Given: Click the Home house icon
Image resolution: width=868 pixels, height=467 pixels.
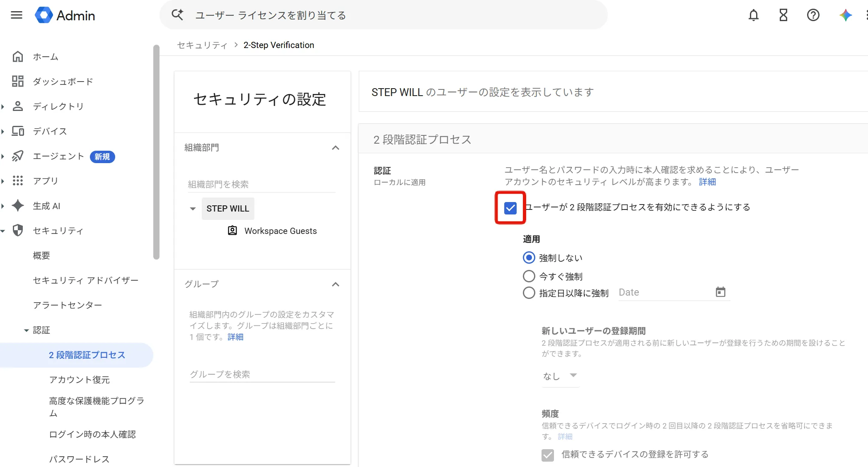Looking at the screenshot, I should [18, 56].
